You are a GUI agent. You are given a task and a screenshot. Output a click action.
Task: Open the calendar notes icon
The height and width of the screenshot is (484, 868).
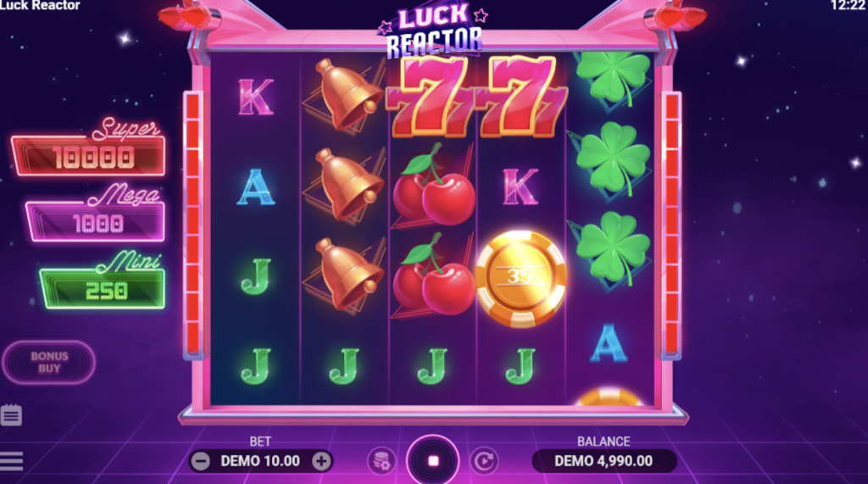(x=11, y=414)
